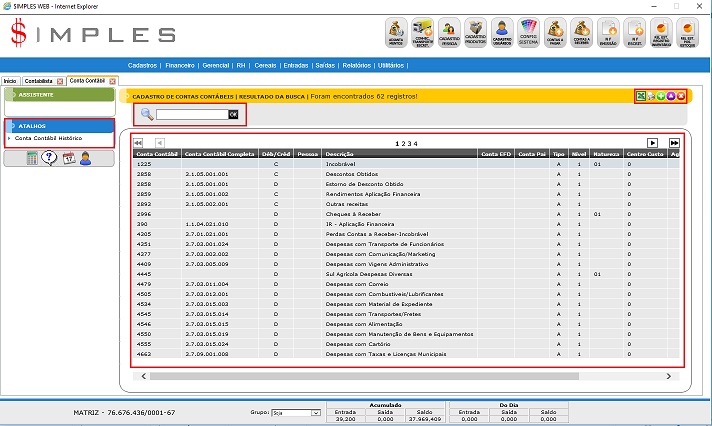Click Conta Contábil Histórico shortcut link
The width and height of the screenshot is (712, 426).
click(x=48, y=138)
